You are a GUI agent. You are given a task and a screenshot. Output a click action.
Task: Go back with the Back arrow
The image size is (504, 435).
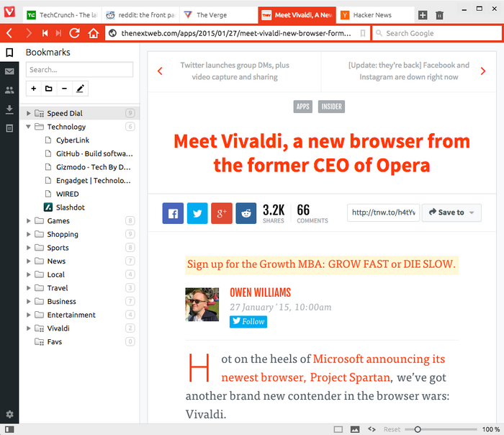click(x=9, y=33)
